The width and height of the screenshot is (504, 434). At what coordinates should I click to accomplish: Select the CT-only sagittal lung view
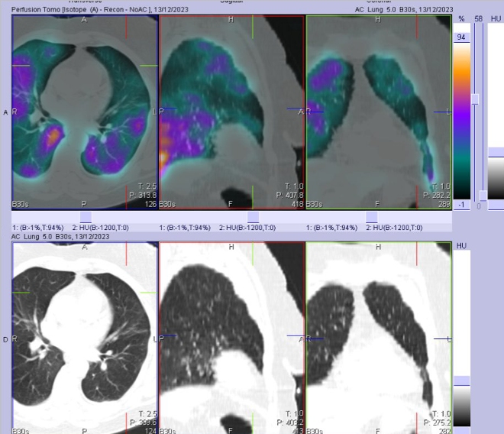coord(231,338)
